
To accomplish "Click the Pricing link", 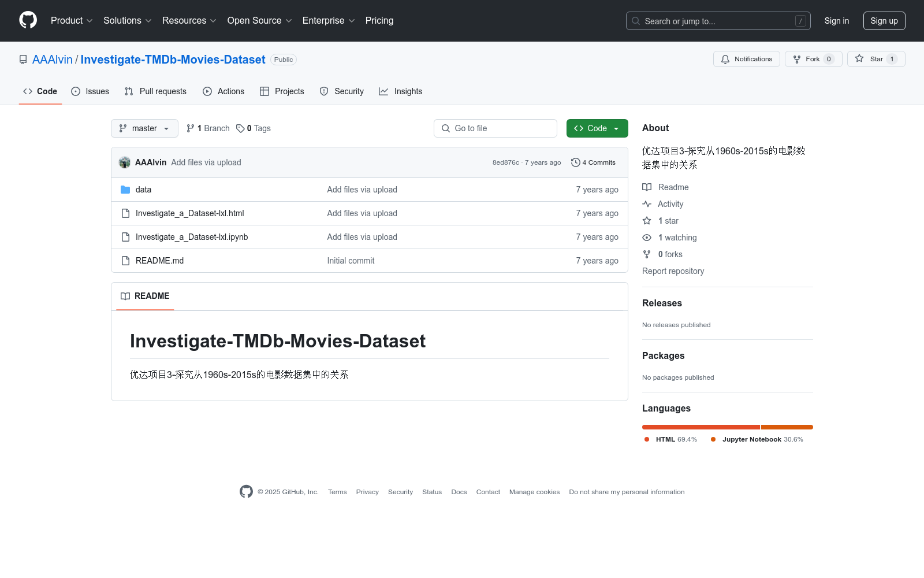I will pos(379,20).
